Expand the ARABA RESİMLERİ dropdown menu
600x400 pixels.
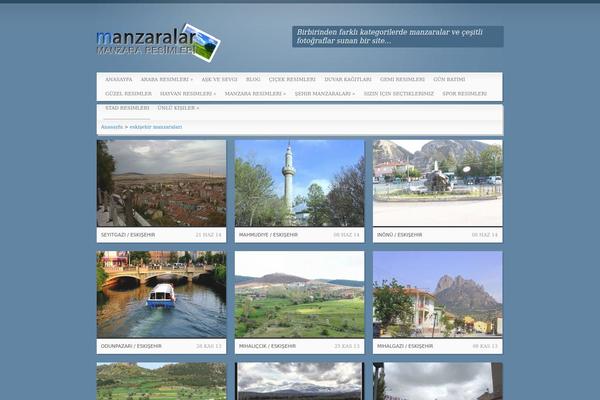click(167, 79)
